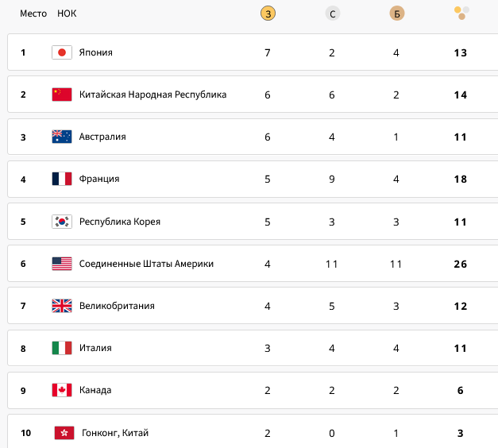
Task: Open Соединенные Штаты Америки link
Action: [146, 264]
